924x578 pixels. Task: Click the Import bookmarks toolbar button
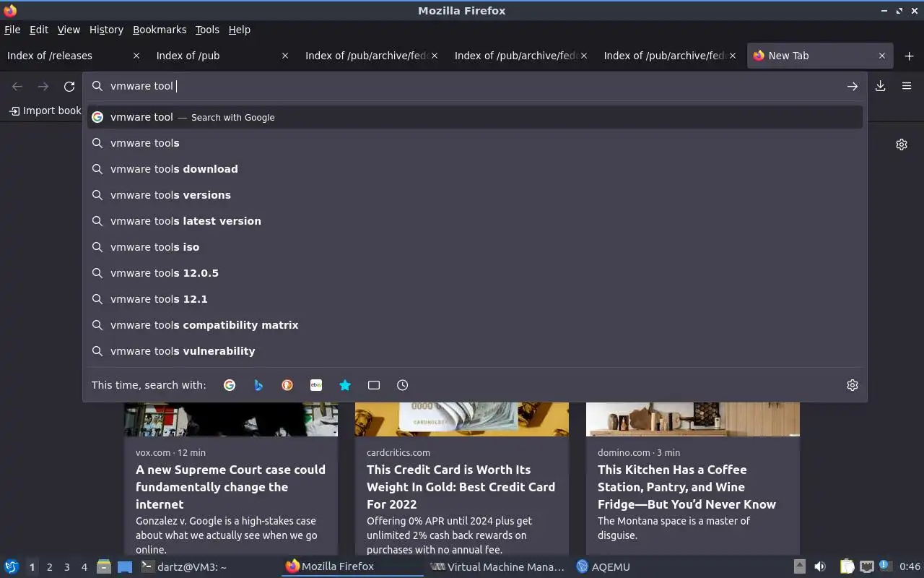pos(45,111)
